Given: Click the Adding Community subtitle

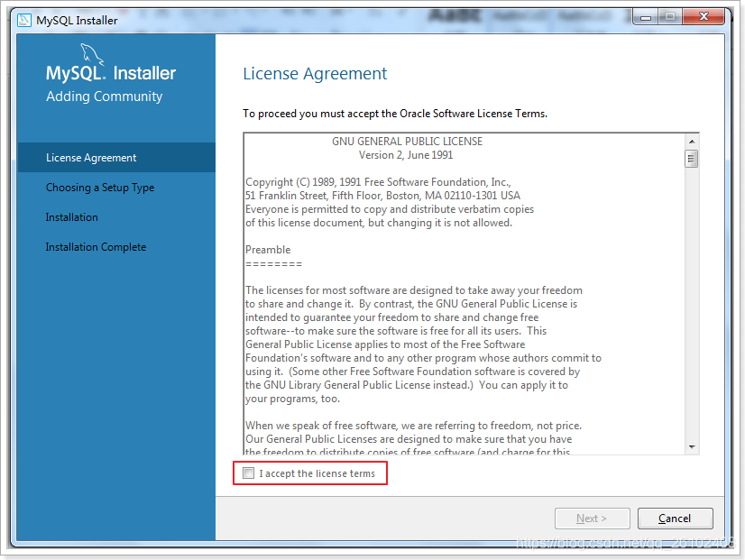Looking at the screenshot, I should [104, 96].
